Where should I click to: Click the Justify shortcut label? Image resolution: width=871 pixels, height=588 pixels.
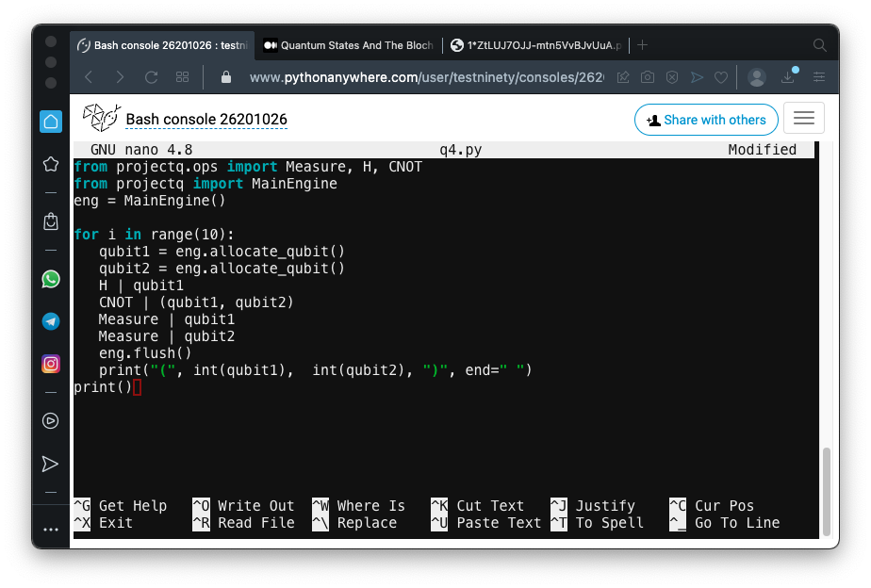[x=605, y=506]
